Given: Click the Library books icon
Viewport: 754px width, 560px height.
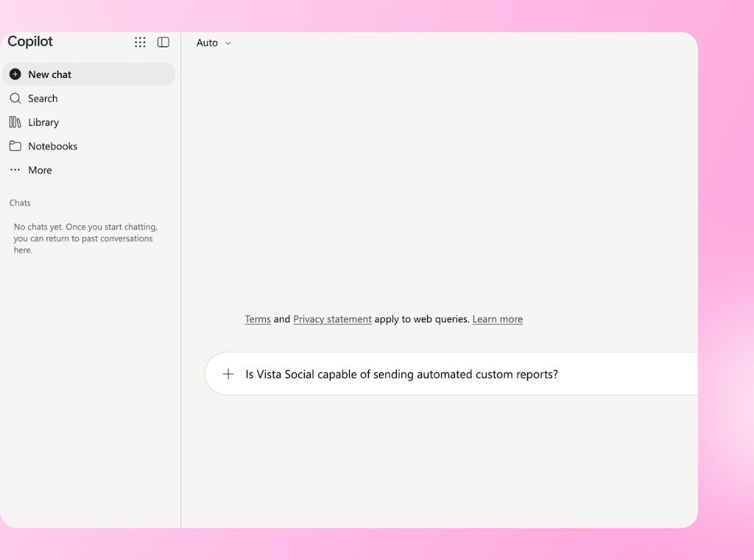Looking at the screenshot, I should [x=15, y=122].
